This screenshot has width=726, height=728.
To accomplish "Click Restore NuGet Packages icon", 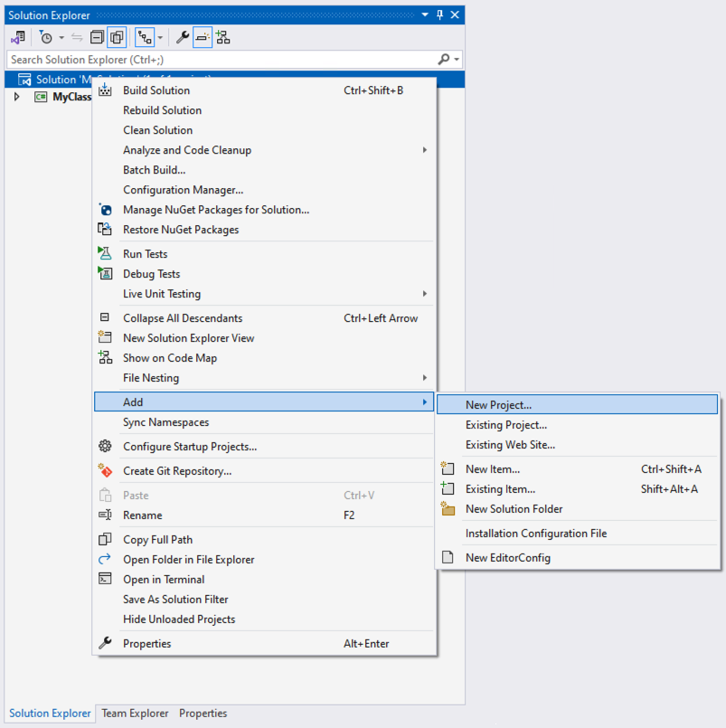I will point(106,230).
